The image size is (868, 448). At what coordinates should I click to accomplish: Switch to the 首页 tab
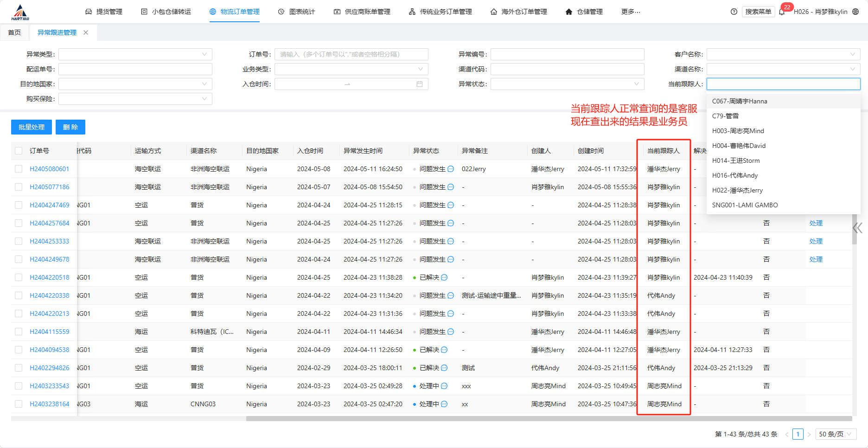(14, 32)
